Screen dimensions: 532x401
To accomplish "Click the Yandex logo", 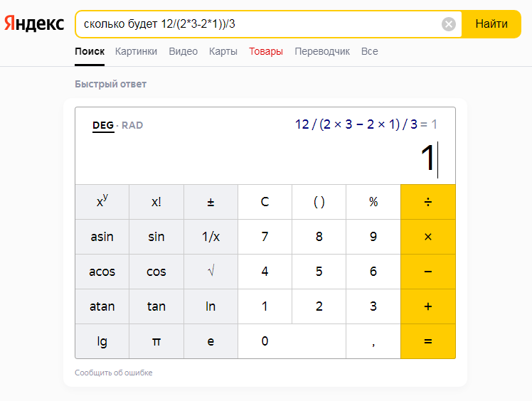I will point(34,24).
